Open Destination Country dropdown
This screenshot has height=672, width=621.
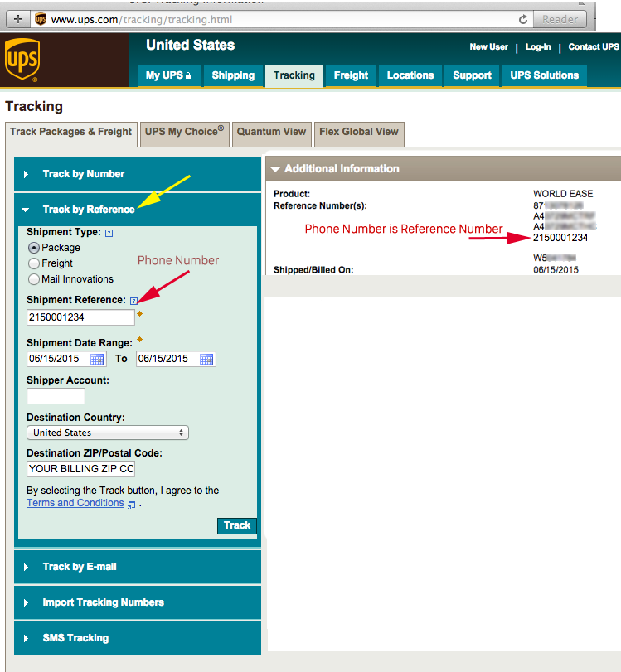108,433
